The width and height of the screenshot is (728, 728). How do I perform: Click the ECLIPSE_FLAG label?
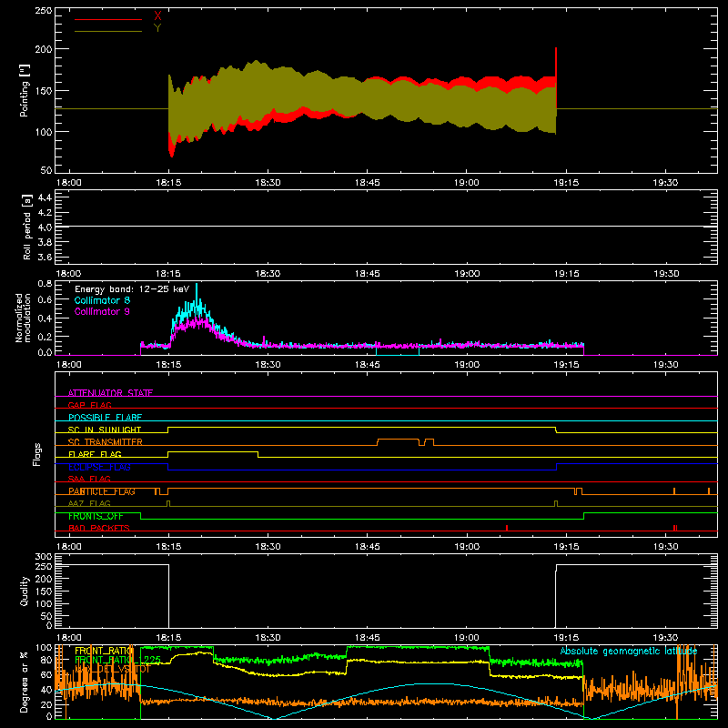click(99, 467)
